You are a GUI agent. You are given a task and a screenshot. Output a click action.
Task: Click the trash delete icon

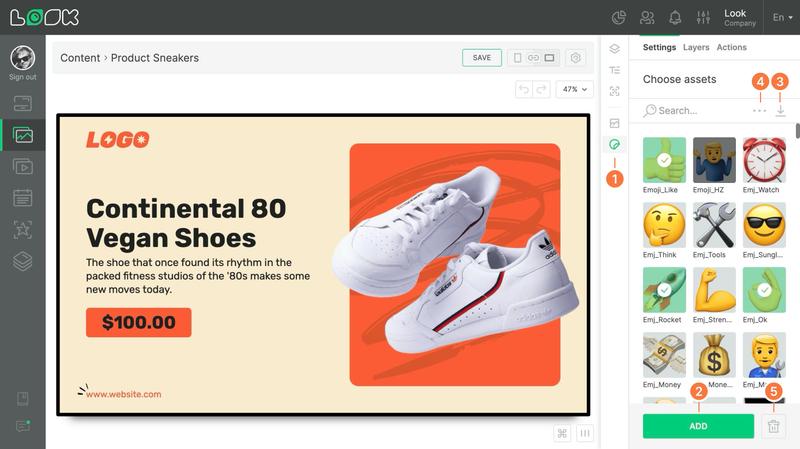[x=773, y=426]
